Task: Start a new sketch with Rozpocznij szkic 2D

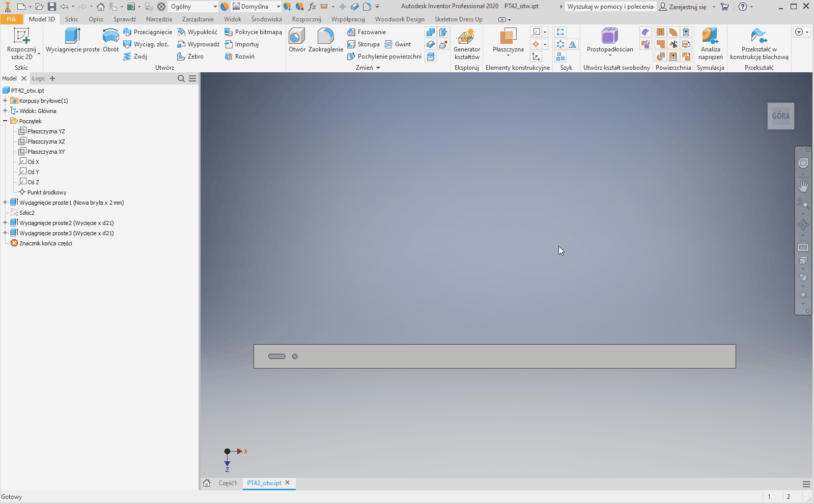Action: [x=21, y=43]
